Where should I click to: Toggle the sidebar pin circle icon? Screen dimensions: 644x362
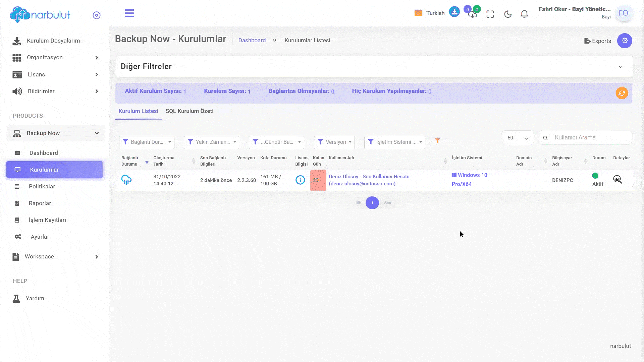tap(97, 15)
